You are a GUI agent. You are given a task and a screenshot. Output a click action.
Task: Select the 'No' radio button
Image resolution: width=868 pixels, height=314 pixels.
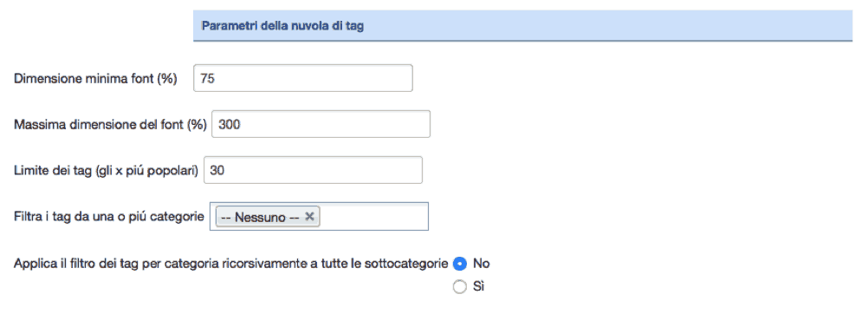(459, 264)
